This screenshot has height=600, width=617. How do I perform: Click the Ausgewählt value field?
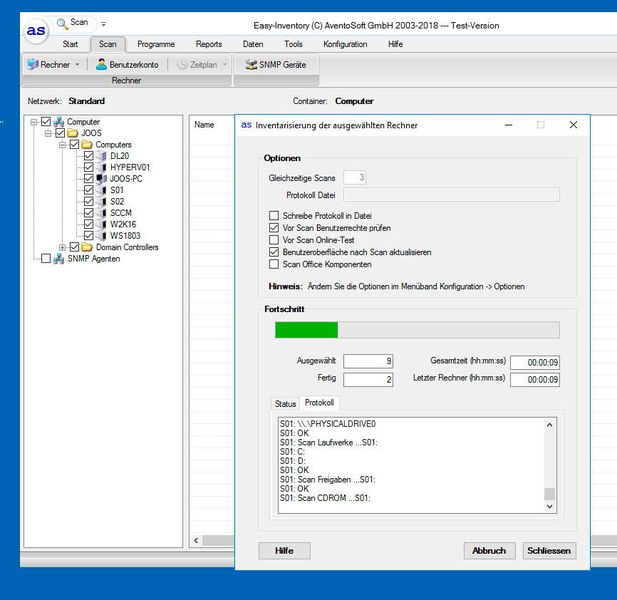(x=368, y=361)
